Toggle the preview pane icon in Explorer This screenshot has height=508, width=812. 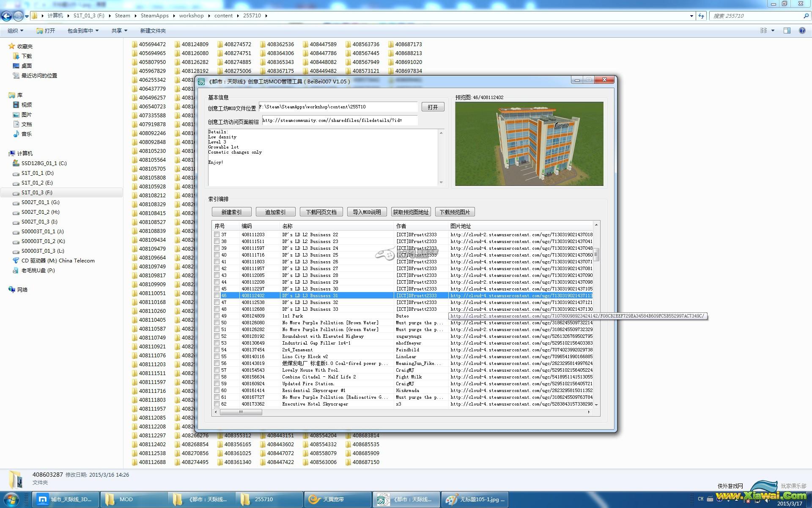point(787,30)
